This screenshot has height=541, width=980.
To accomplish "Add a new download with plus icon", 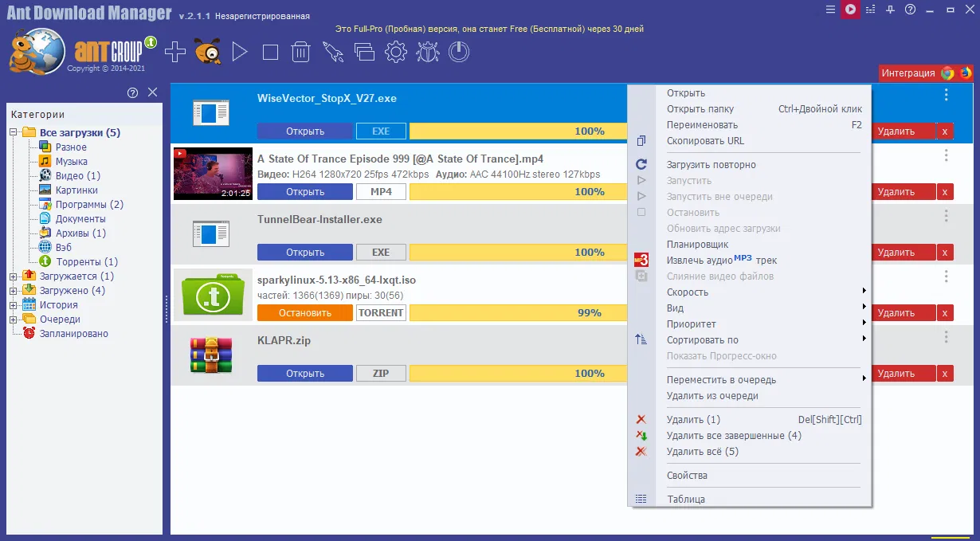I will pyautogui.click(x=174, y=53).
